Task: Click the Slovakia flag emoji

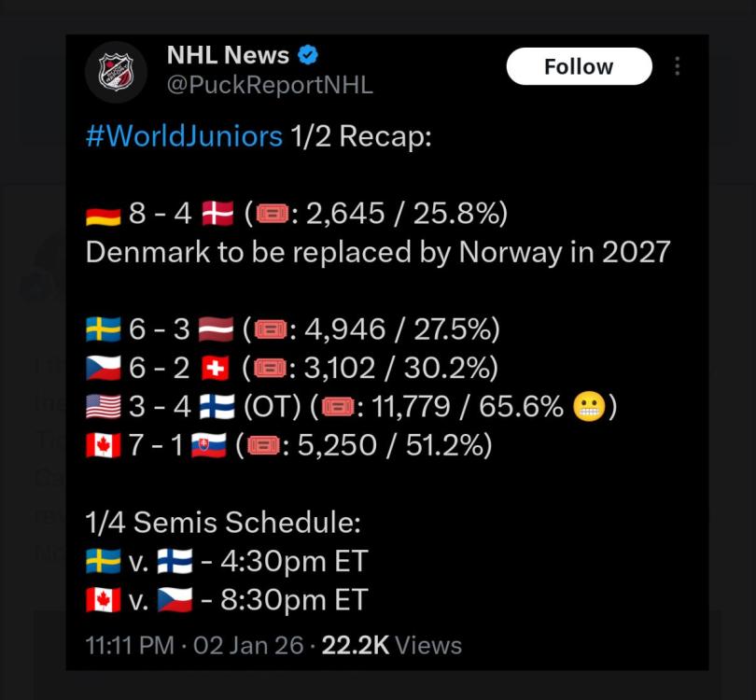Action: pos(208,446)
